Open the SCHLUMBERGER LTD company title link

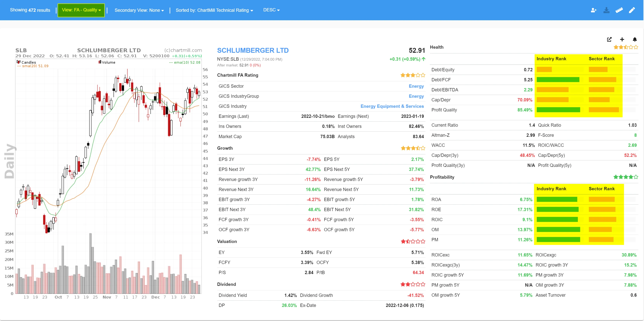(x=253, y=50)
